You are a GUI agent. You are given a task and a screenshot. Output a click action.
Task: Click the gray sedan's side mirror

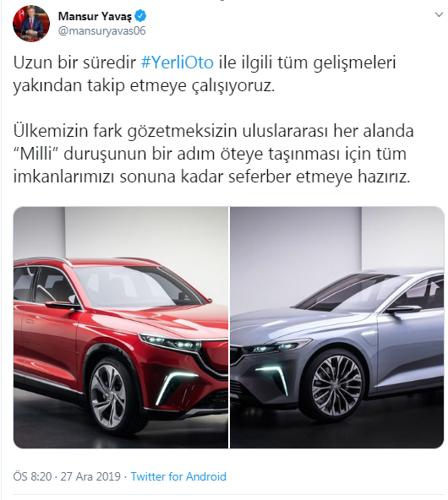(x=404, y=309)
